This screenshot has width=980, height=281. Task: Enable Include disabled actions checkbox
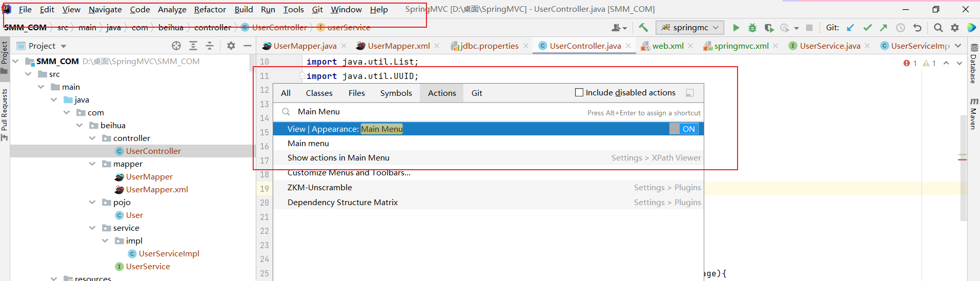pos(579,93)
